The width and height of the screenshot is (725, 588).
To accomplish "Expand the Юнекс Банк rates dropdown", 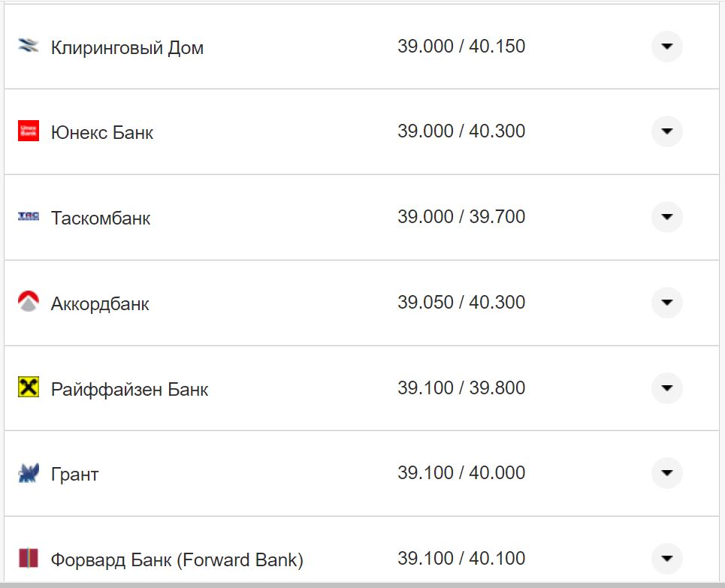I will [666, 131].
